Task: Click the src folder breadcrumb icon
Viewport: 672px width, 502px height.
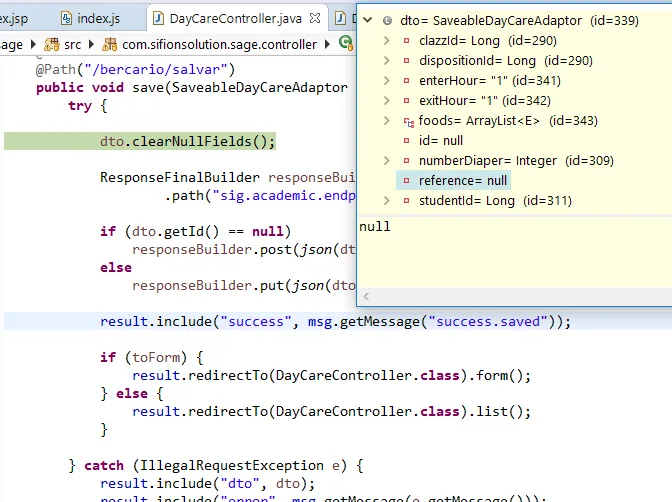Action: pos(52,44)
